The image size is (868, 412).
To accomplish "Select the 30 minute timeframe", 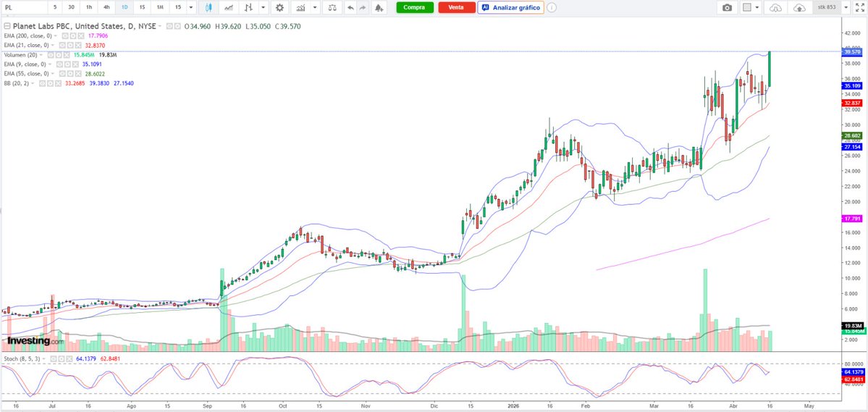I will click(72, 8).
